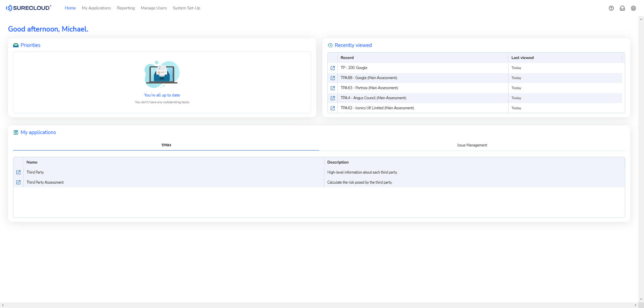
Task: Launch Third Party Assessment open icon
Action: pos(18,182)
